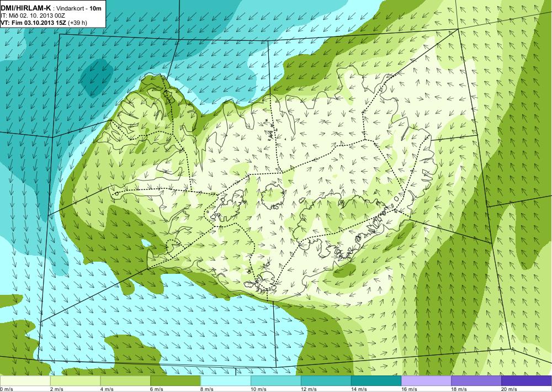Viewport: 552px width, 392px height.
Task: Click the "6 m/s" legend label
Action: pyautogui.click(x=157, y=389)
